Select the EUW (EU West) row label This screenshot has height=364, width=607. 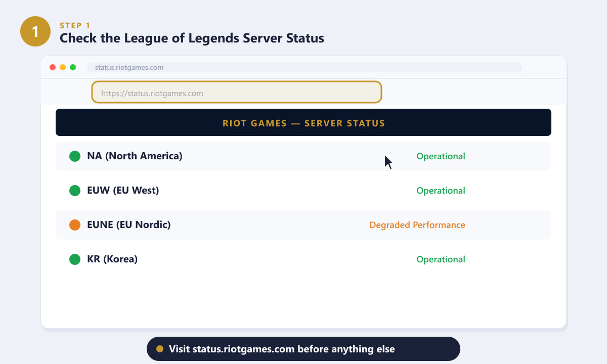(x=123, y=191)
